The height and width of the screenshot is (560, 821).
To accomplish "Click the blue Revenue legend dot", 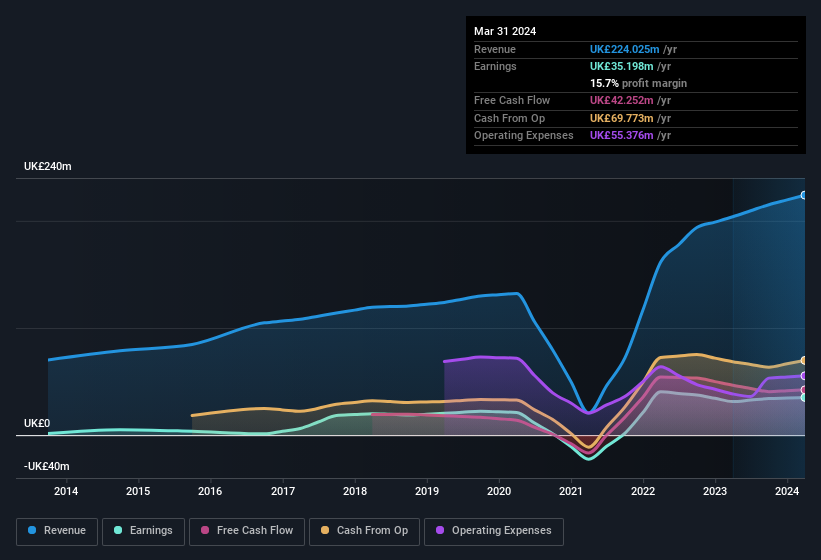I will (33, 531).
